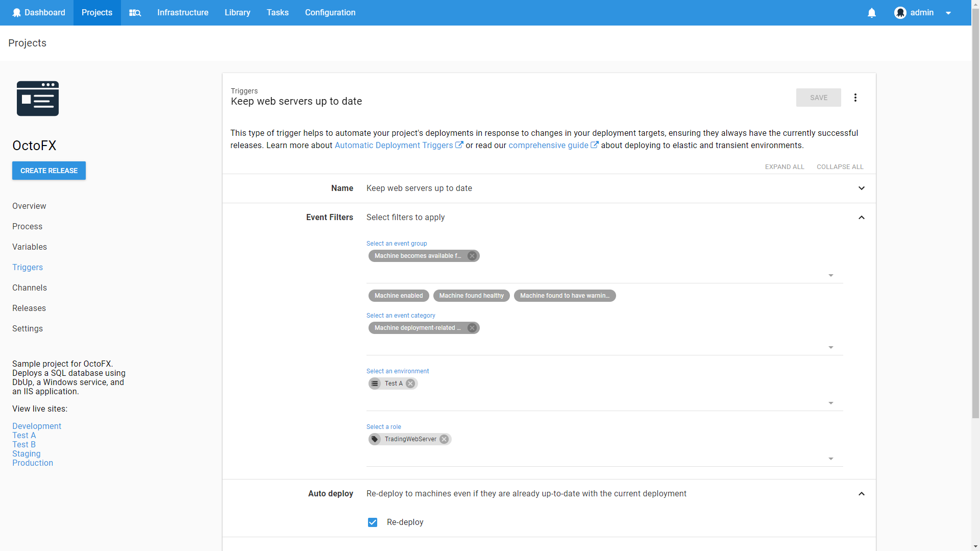Collapse the Auto deploy section

862,494
